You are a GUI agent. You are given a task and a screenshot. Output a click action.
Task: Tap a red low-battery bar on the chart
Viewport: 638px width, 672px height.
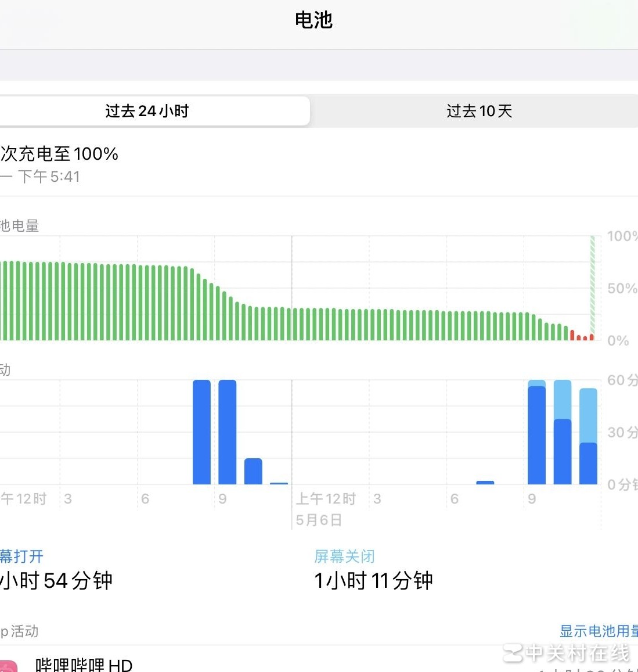pyautogui.click(x=573, y=335)
